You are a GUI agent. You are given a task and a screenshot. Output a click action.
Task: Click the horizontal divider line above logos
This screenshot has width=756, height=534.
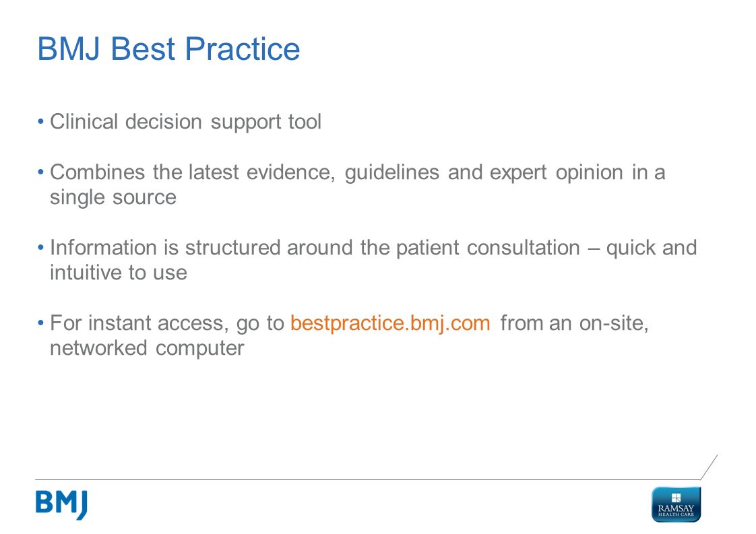tap(367, 479)
